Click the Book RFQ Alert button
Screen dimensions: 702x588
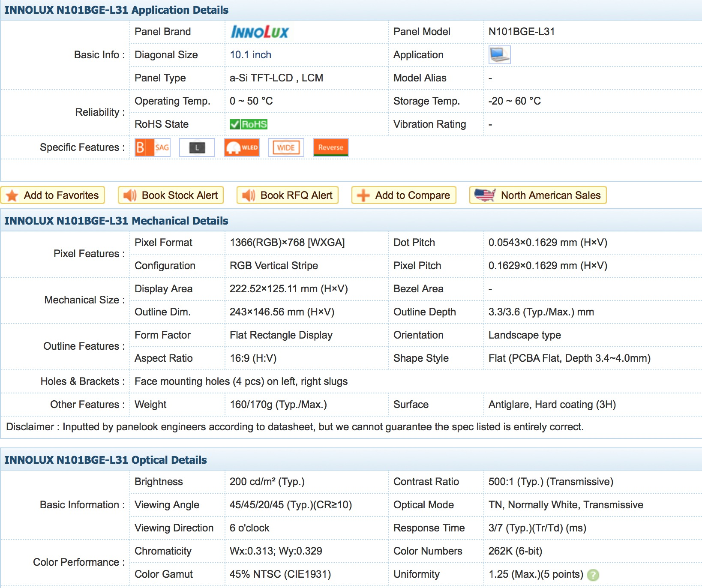tap(288, 195)
